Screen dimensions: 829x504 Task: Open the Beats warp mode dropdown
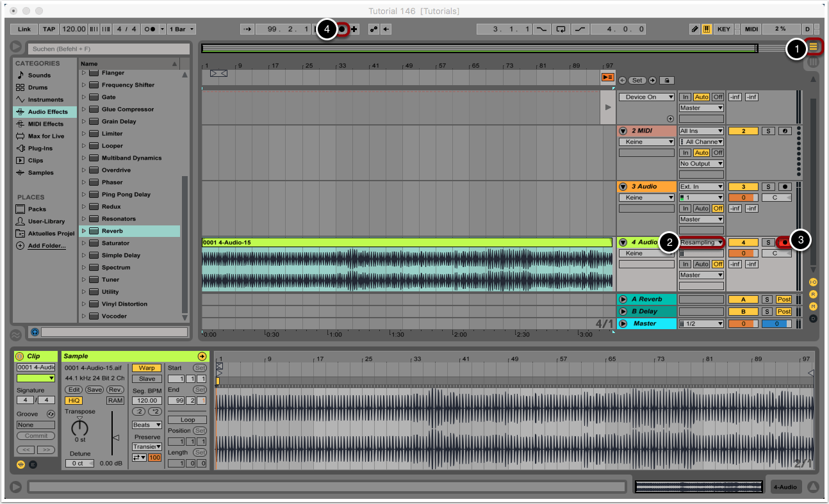pos(147,425)
